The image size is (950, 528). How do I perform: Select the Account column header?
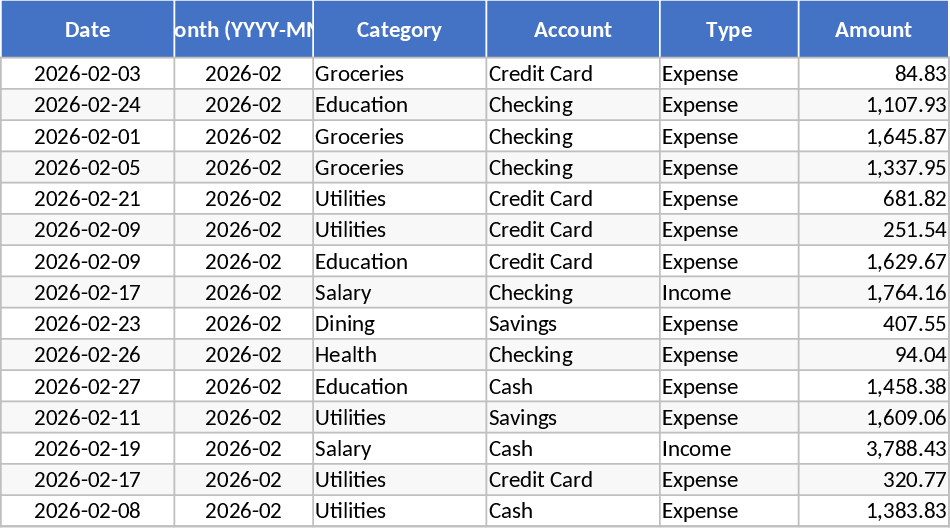[573, 30]
